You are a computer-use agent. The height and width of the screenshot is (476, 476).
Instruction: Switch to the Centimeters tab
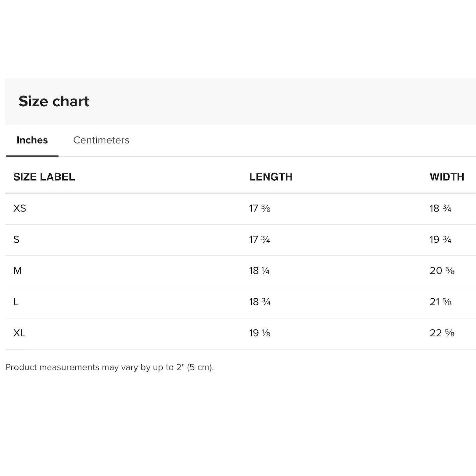[101, 140]
